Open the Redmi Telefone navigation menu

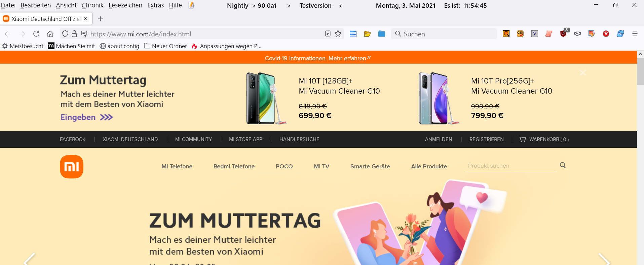(x=234, y=166)
